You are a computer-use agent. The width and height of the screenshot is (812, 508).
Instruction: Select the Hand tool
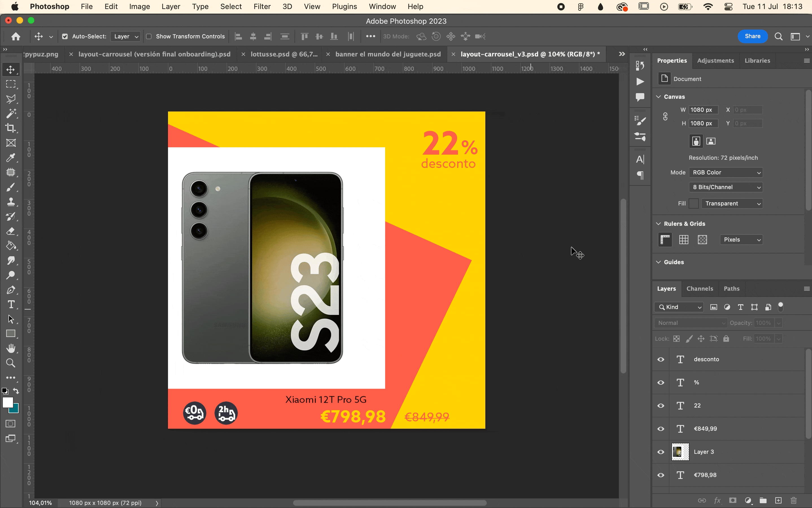point(11,349)
